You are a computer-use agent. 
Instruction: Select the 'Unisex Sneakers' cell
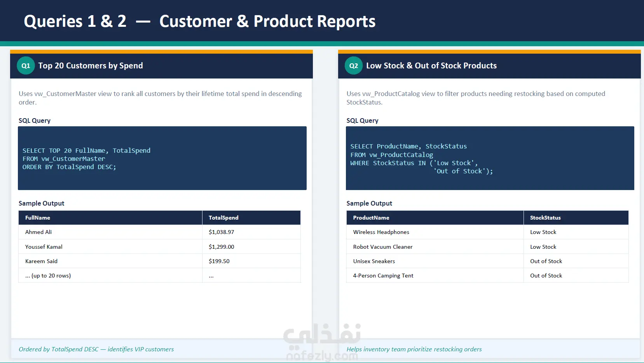[x=435, y=261]
